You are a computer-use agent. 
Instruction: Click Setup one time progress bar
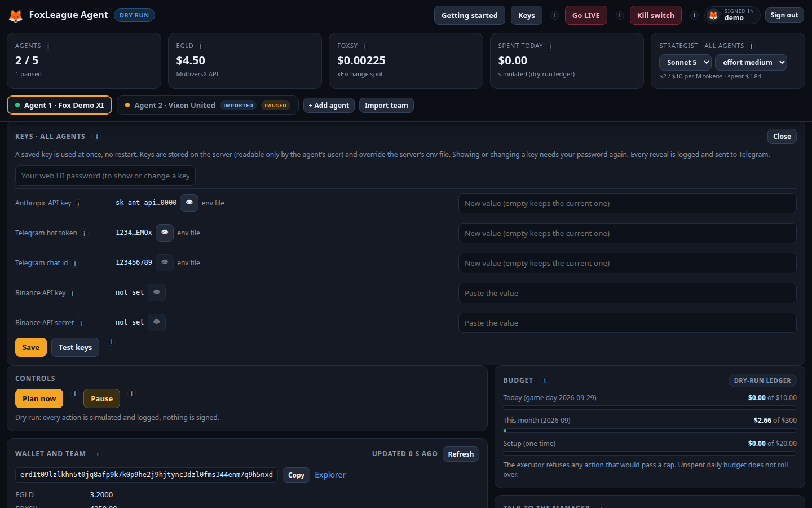[x=650, y=453]
